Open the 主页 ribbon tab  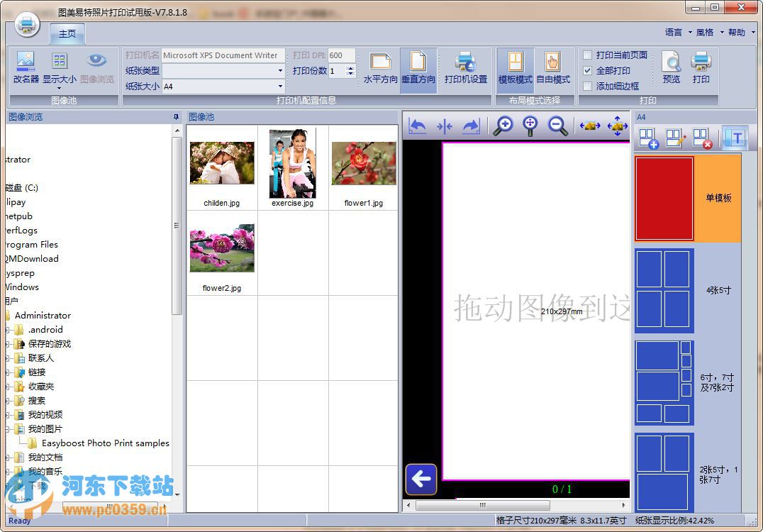(x=67, y=33)
